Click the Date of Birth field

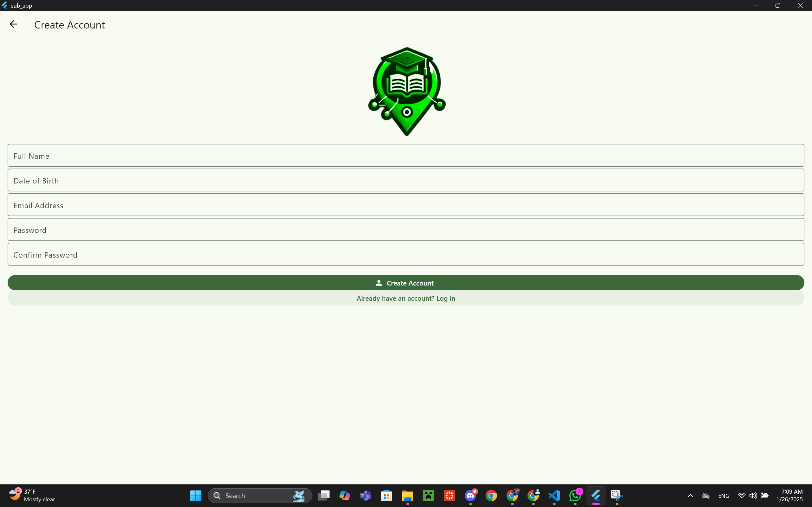(406, 180)
